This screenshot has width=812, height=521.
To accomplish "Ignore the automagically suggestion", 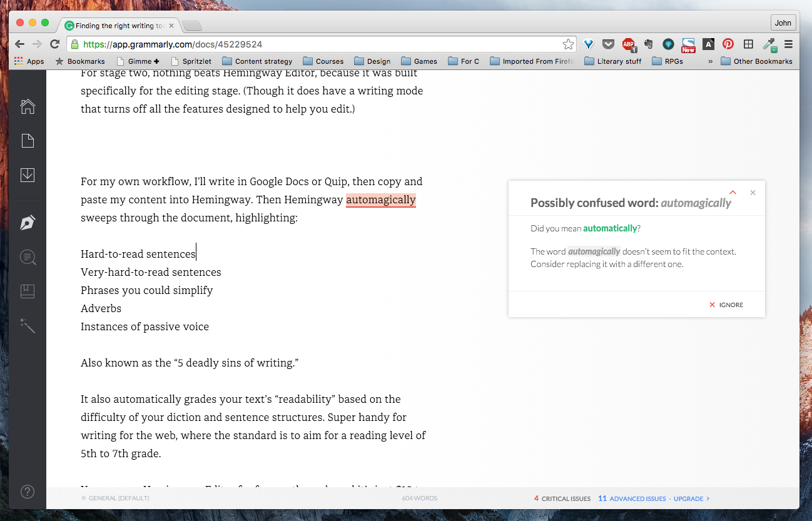I will pyautogui.click(x=726, y=305).
